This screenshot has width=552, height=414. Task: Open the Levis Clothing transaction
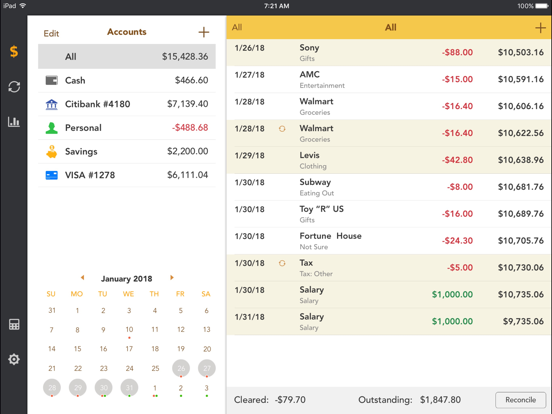tap(389, 160)
